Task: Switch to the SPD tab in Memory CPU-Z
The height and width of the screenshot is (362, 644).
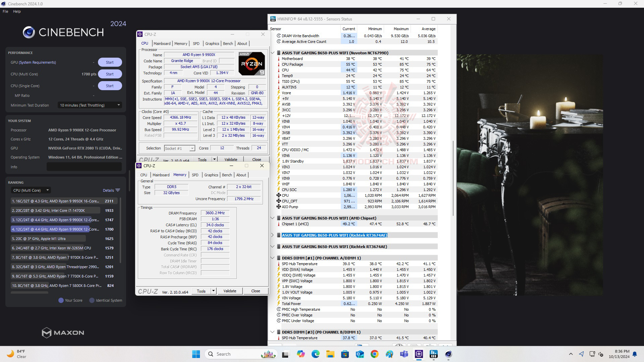Action: 195,175
